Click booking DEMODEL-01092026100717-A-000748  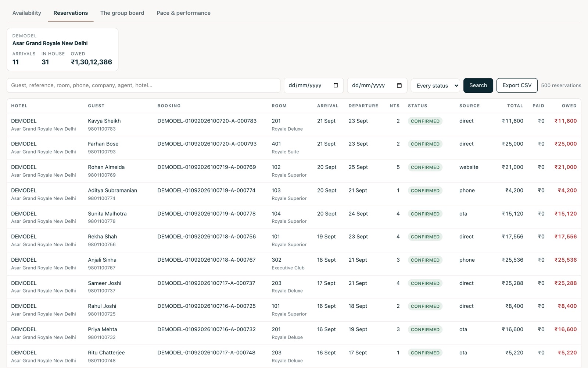tap(207, 353)
